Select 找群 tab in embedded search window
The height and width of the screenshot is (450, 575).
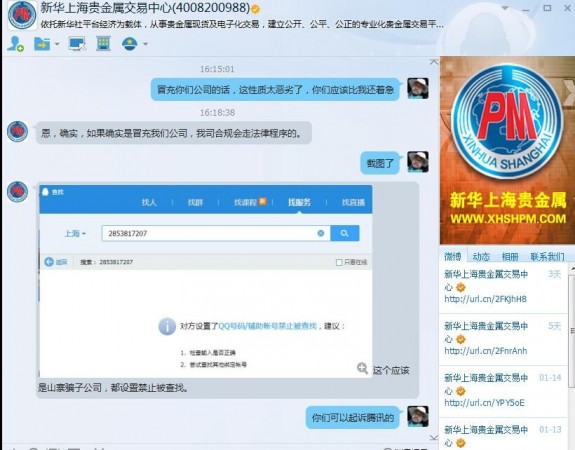pyautogui.click(x=195, y=202)
